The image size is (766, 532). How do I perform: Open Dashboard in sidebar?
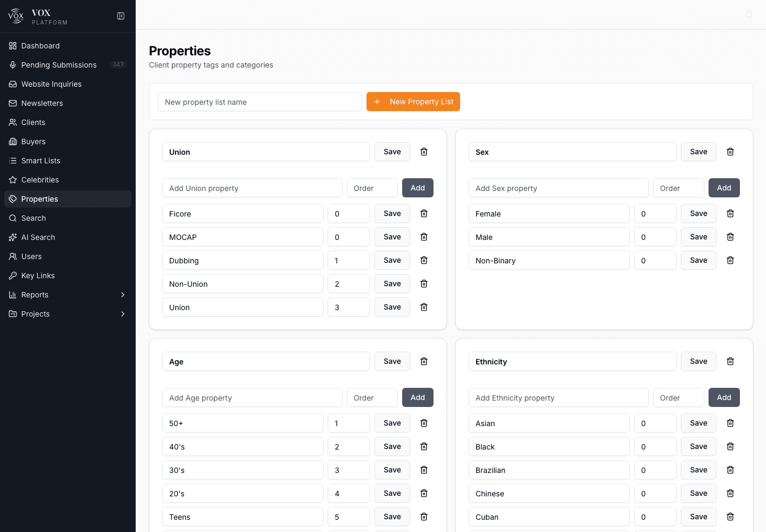pyautogui.click(x=68, y=46)
